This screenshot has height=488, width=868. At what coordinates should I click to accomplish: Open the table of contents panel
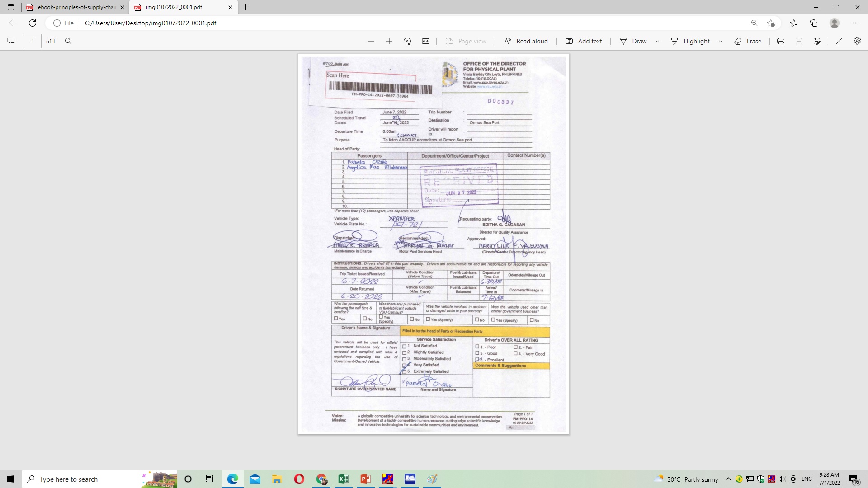(11, 41)
